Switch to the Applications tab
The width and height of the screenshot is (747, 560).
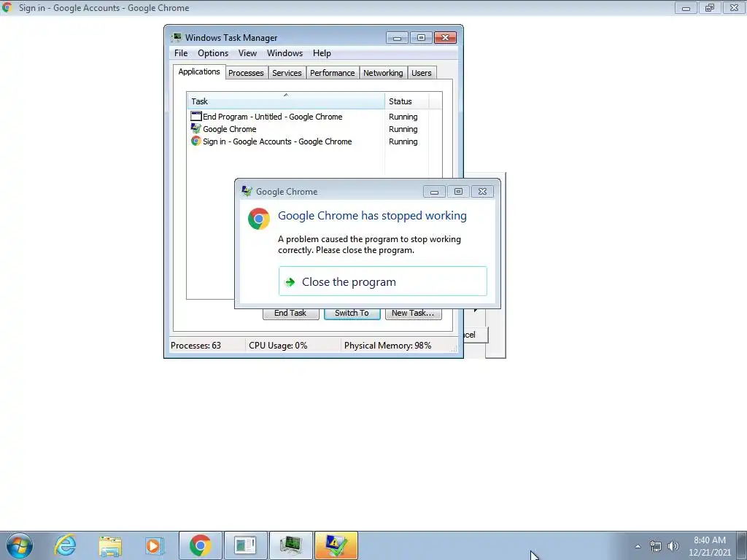point(198,71)
